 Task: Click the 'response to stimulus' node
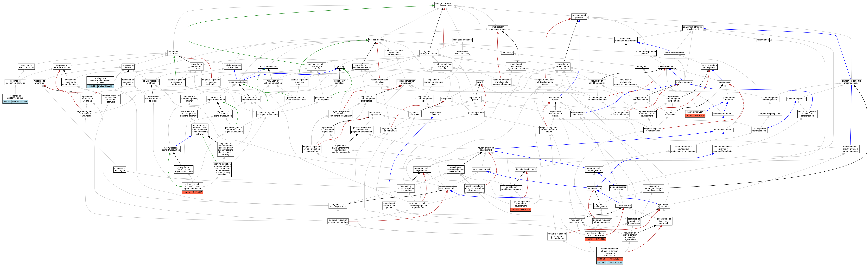click(174, 53)
